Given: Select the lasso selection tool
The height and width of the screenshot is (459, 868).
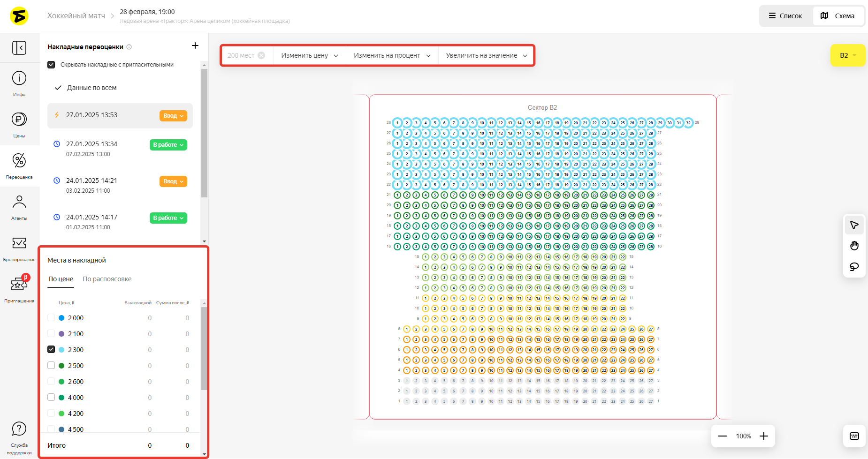Looking at the screenshot, I should [x=854, y=267].
